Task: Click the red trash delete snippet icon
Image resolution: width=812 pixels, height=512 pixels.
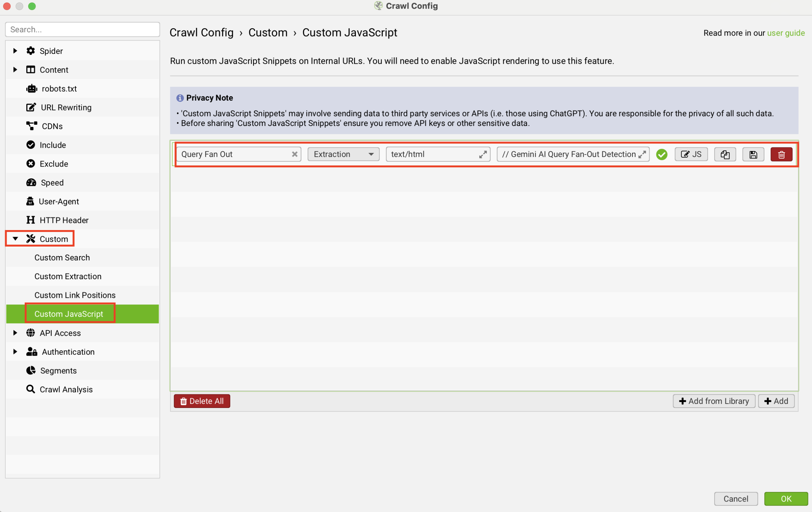Action: click(x=781, y=154)
